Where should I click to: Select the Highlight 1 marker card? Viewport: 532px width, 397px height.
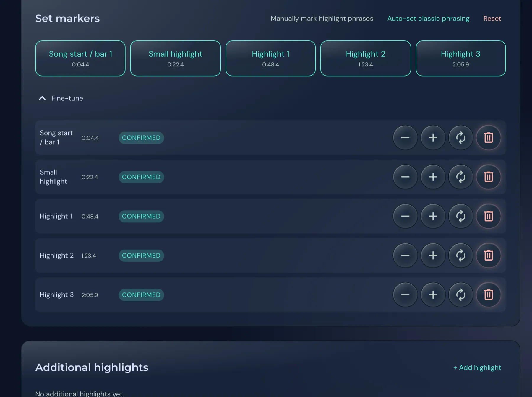[x=270, y=58]
